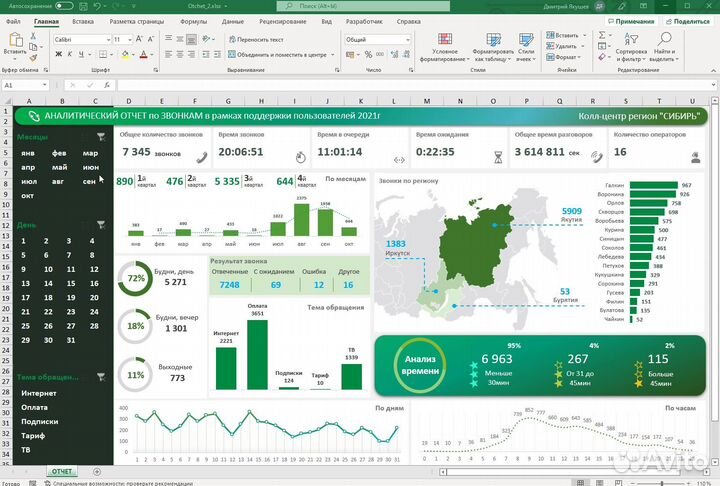This screenshot has height=486, width=720.
Task: Click the Undo arrow icon
Action: [x=97, y=6]
